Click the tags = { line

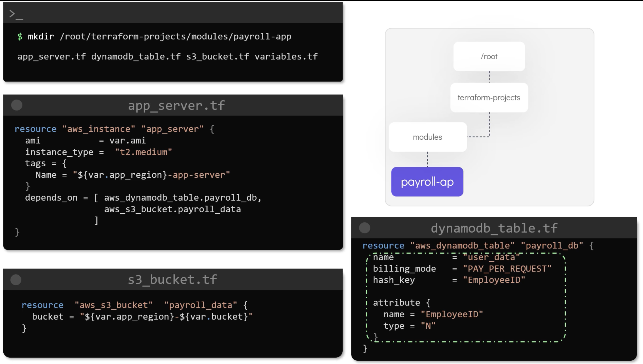pyautogui.click(x=46, y=163)
